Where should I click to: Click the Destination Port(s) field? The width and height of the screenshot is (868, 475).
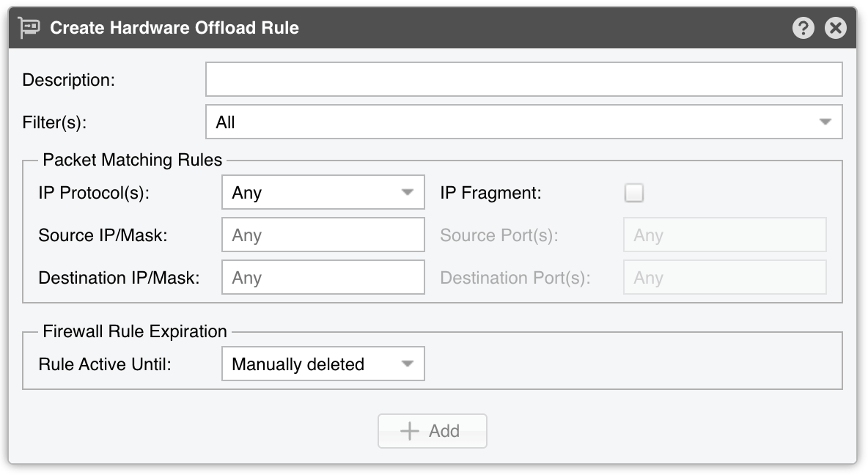(724, 277)
